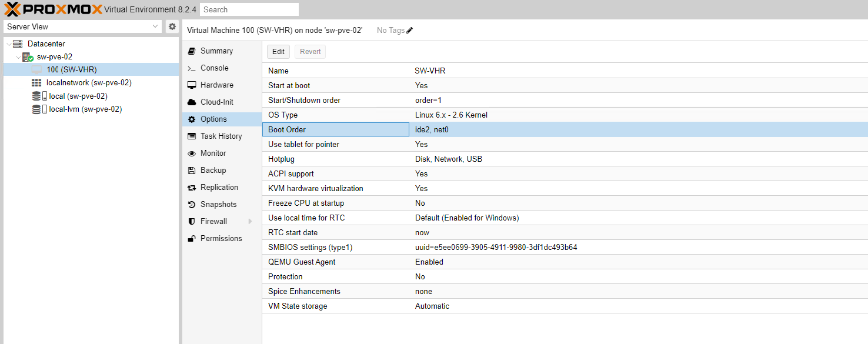This screenshot has width=868, height=344.
Task: Select the Protection row
Action: 565,276
